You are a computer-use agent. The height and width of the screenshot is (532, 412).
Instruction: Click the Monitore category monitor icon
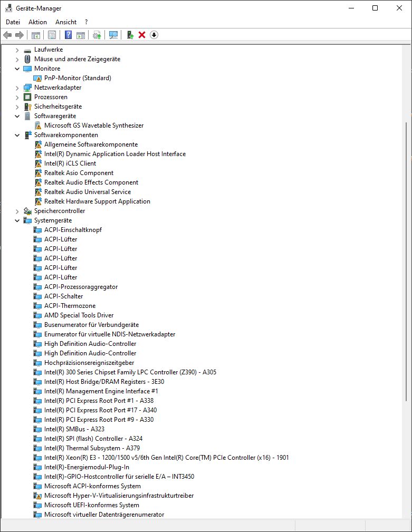pos(27,69)
